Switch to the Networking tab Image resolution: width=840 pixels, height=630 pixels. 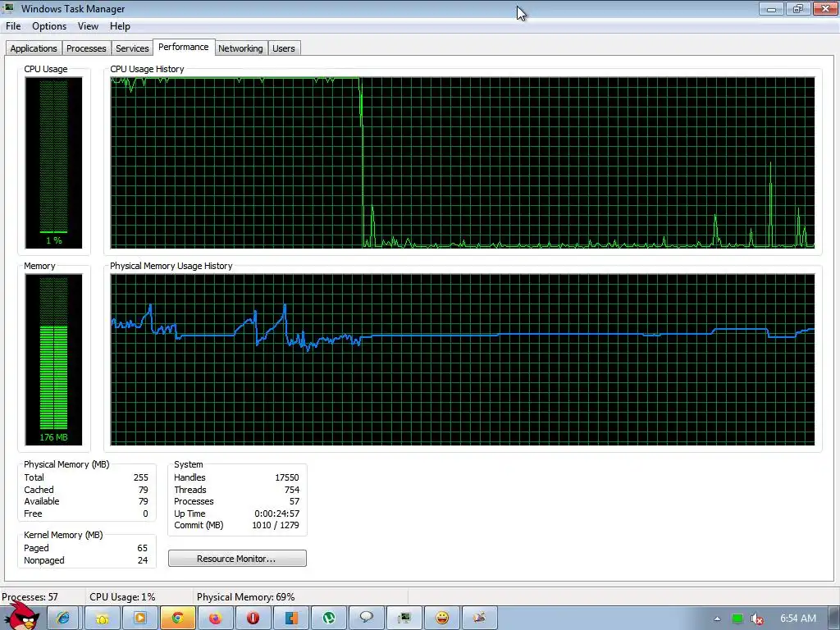click(x=240, y=48)
